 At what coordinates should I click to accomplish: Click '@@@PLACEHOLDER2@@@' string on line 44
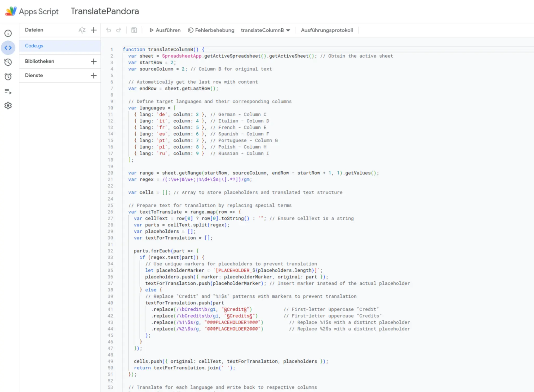(233, 329)
